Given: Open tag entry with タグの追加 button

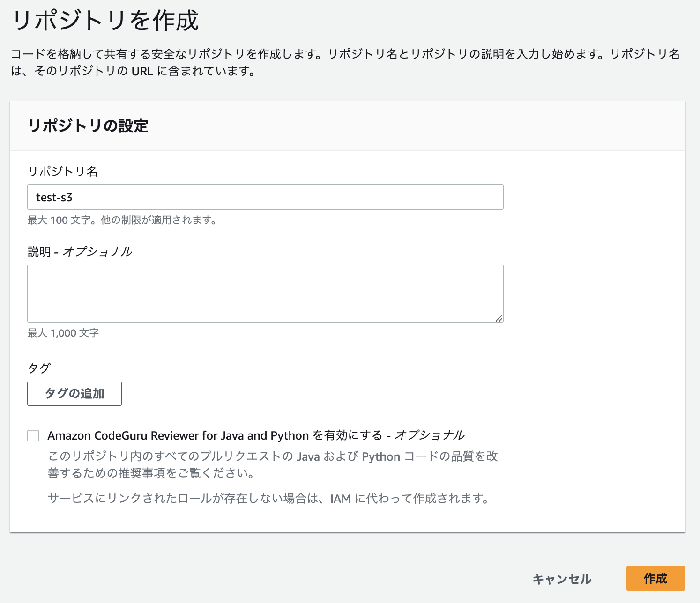Looking at the screenshot, I should pos(74,394).
